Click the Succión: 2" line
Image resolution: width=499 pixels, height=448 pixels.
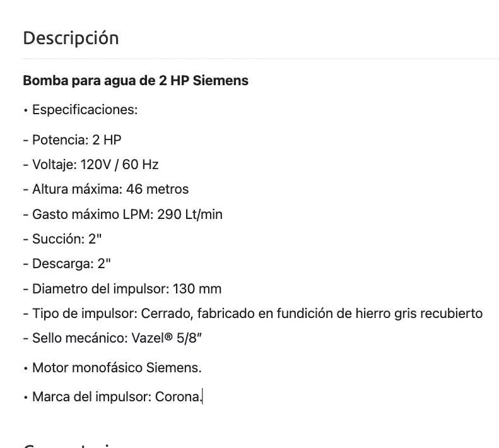62,239
